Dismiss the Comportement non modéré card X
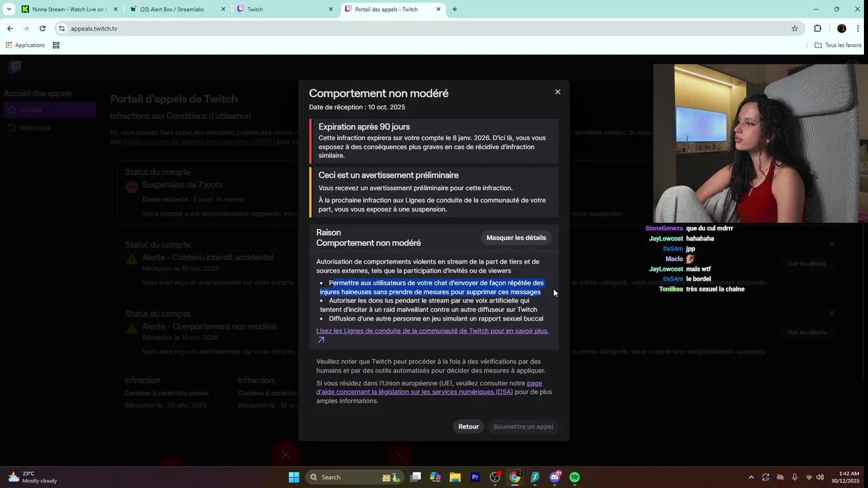The image size is (868, 488). pos(831,313)
